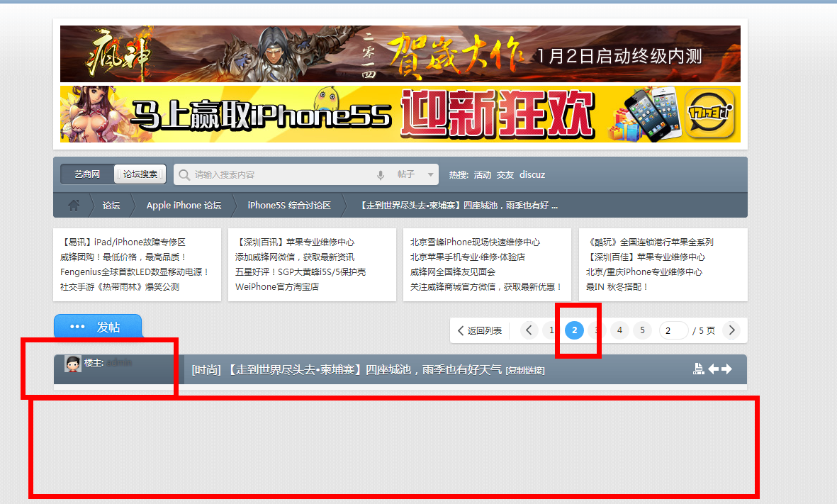Click the thread title breadcrumb item
The height and width of the screenshot is (504, 837).
pyautogui.click(x=459, y=205)
